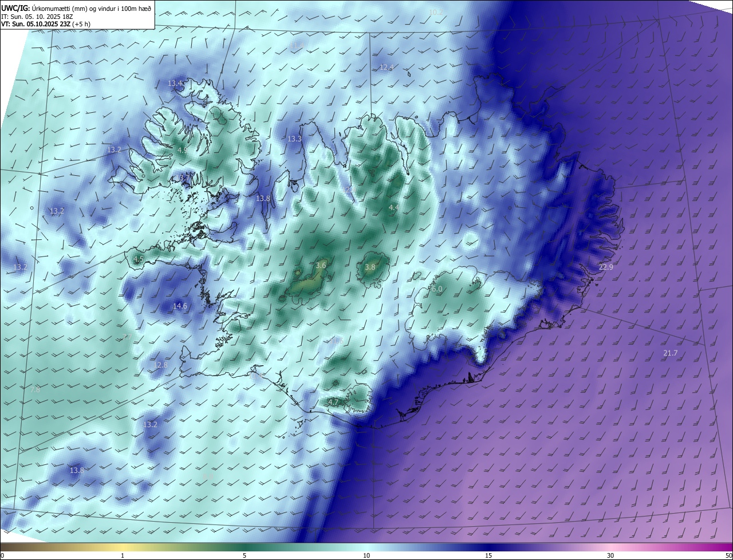Click the 4.7 value on the south coast

point(333,403)
